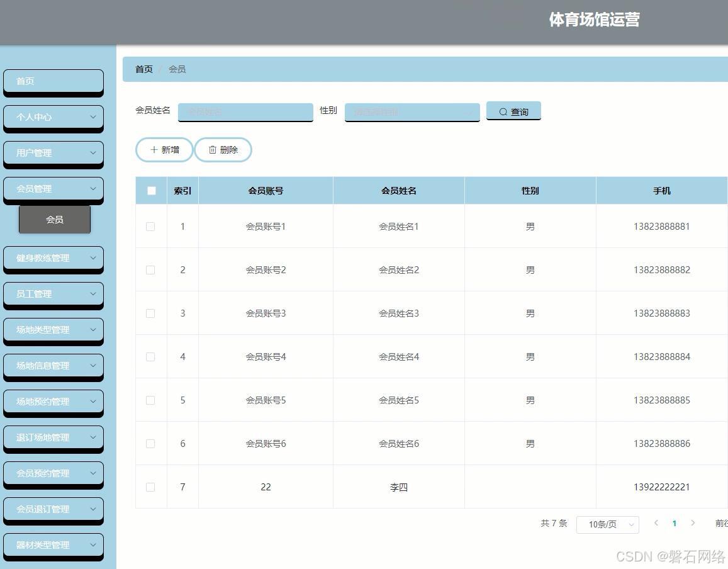
Task: Click the cell 会员姓名5
Action: 399,400
